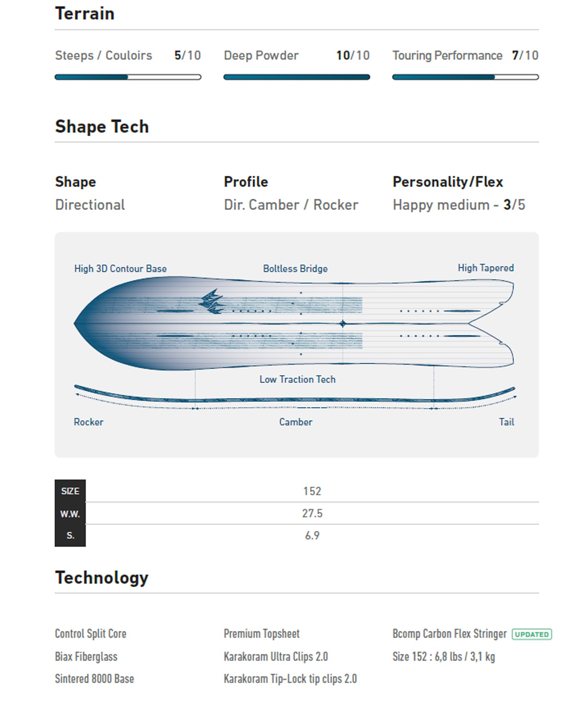This screenshot has width=588, height=706.
Task: Select the W.W. header cell
Action: pyautogui.click(x=70, y=514)
